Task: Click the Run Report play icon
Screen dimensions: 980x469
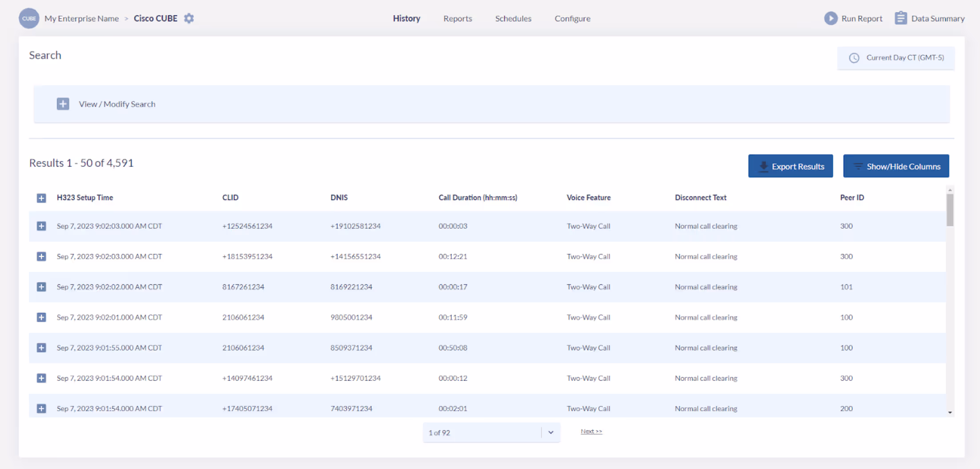Action: click(x=830, y=18)
